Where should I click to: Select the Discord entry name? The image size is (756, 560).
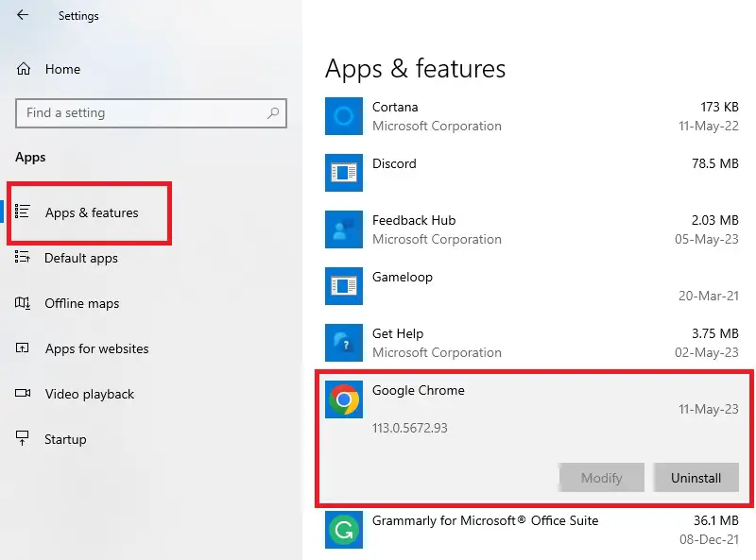(394, 164)
